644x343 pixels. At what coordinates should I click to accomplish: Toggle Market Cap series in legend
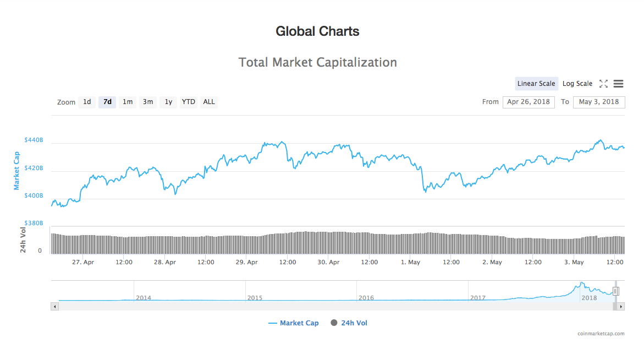(294, 323)
